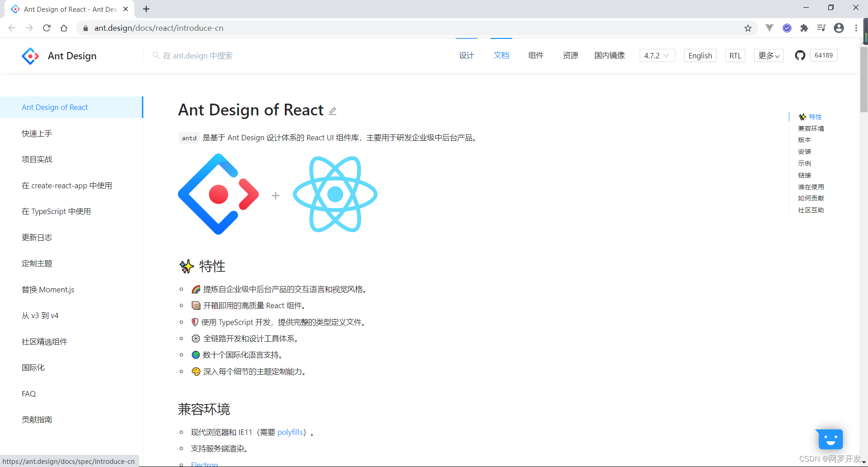Open the 4.7.2 version dropdown
The image size is (868, 467).
coord(657,55)
